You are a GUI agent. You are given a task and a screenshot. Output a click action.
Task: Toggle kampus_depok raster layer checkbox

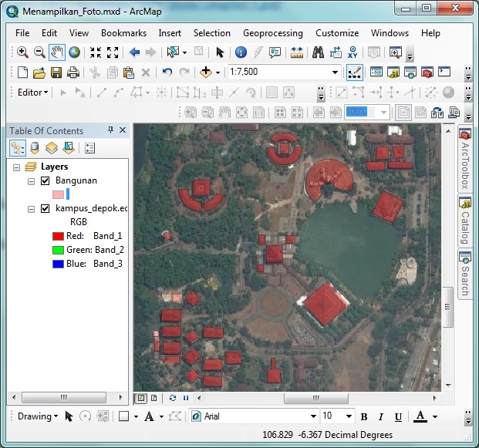[x=46, y=208]
